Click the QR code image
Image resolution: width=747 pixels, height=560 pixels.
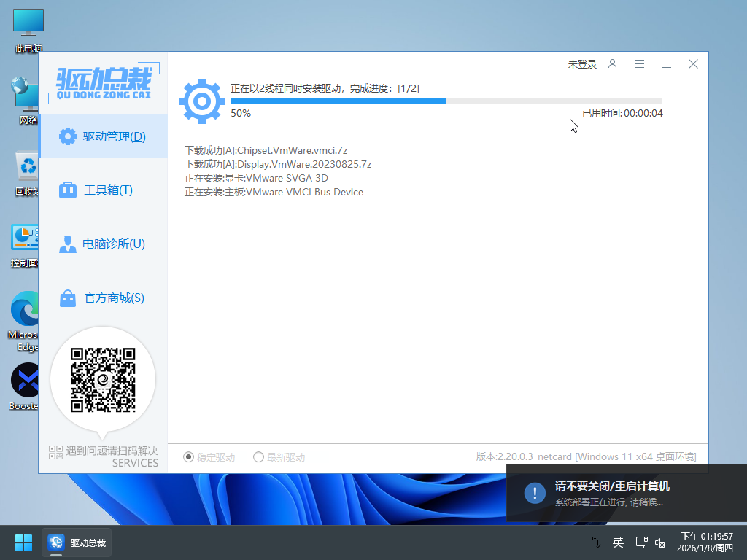coord(103,379)
